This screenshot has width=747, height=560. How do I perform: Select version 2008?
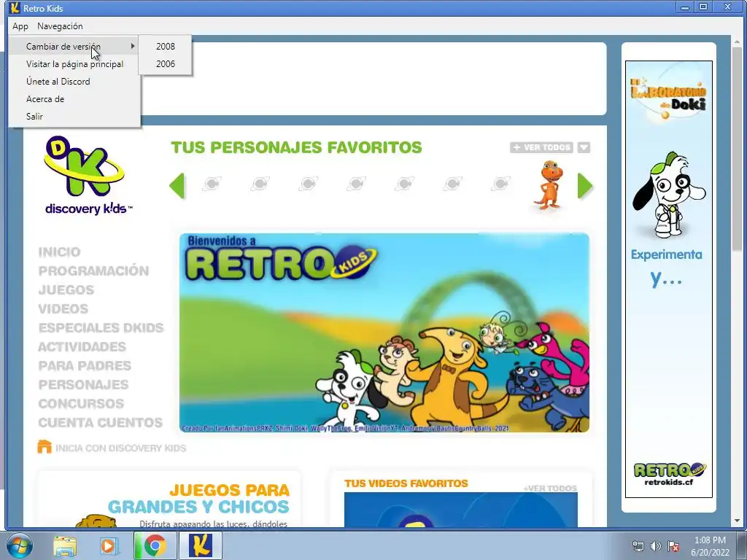click(166, 46)
